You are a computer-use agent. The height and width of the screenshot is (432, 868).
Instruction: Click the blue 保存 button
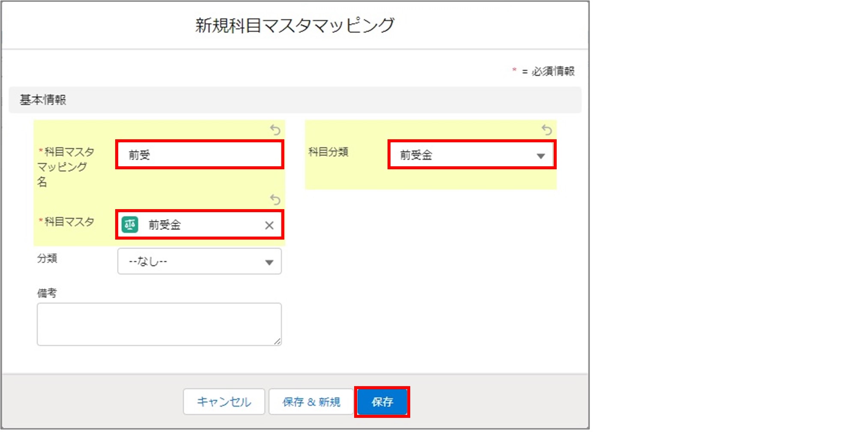(382, 402)
